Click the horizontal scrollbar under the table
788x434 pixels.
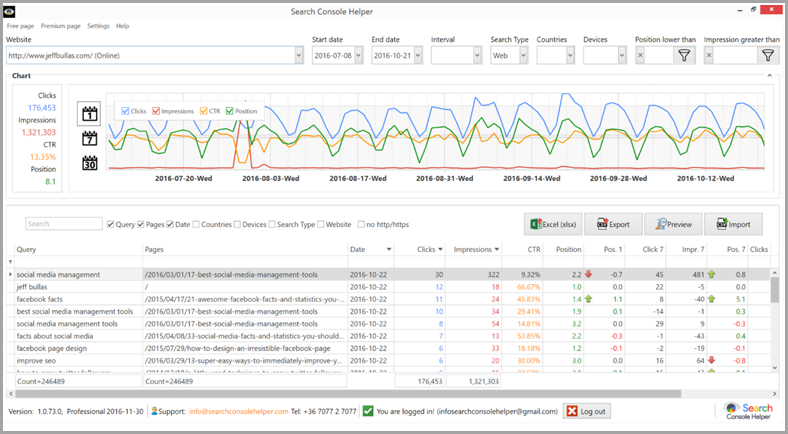click(x=347, y=394)
